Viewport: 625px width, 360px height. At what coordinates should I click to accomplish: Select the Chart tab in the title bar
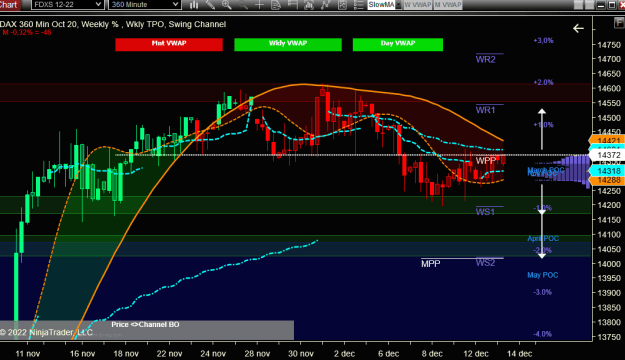pos(9,5)
